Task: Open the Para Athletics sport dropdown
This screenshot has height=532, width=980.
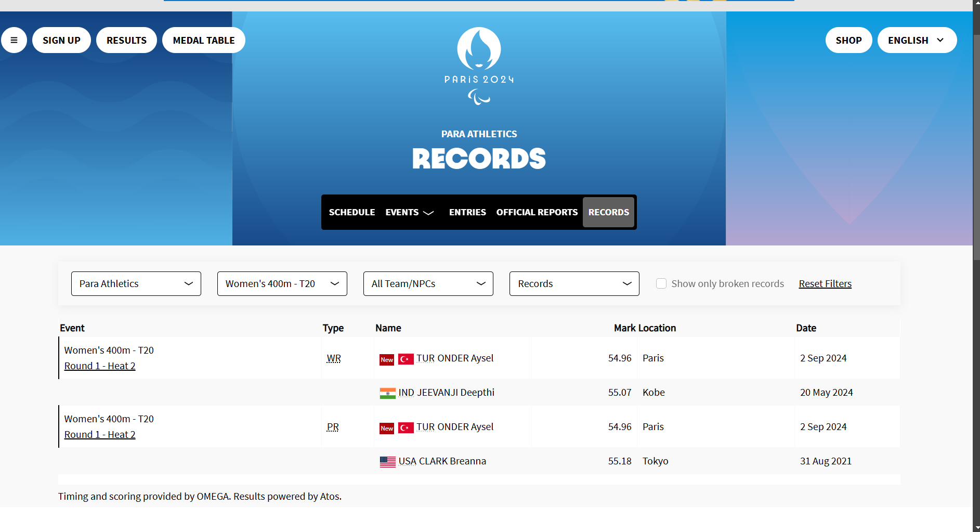Action: point(136,283)
